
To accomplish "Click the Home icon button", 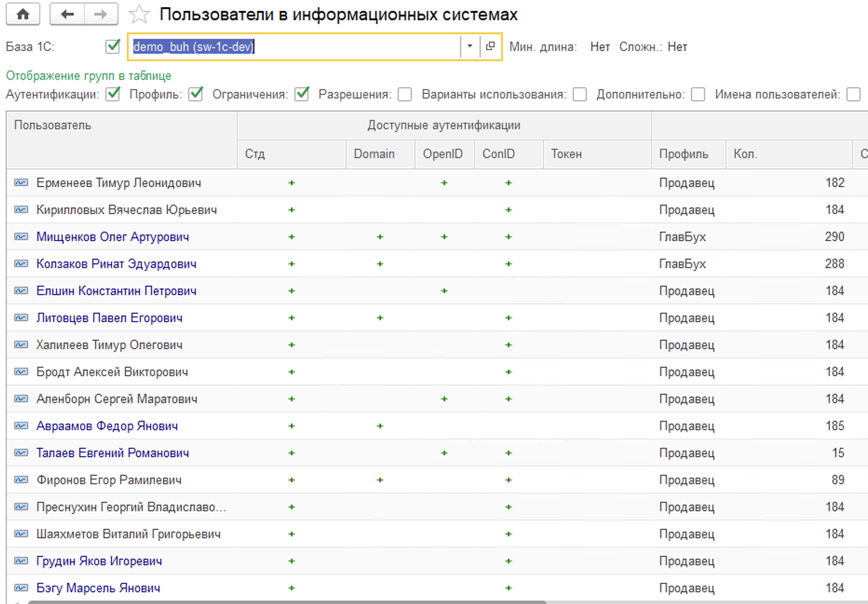I will coord(23,14).
